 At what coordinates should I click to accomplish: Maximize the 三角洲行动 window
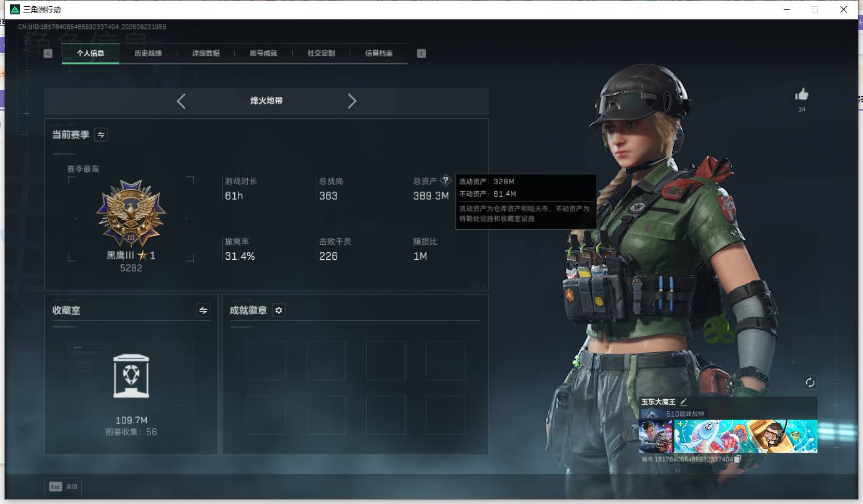coord(815,9)
